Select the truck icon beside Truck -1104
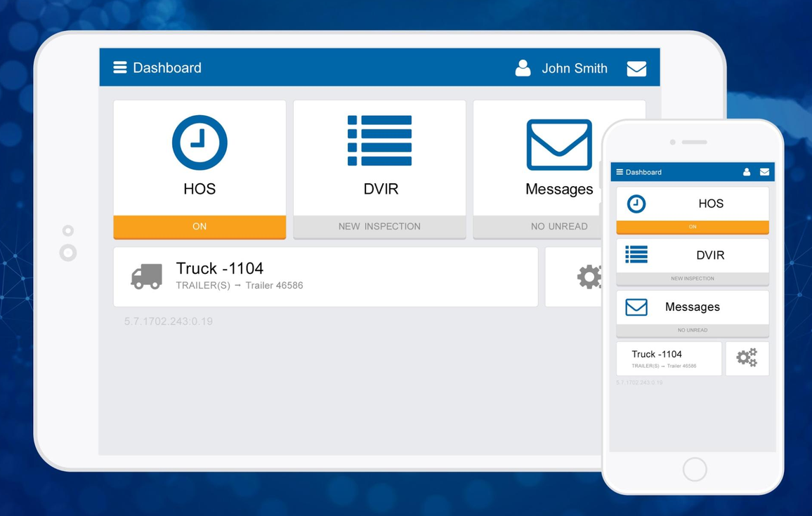812x516 pixels. (147, 277)
